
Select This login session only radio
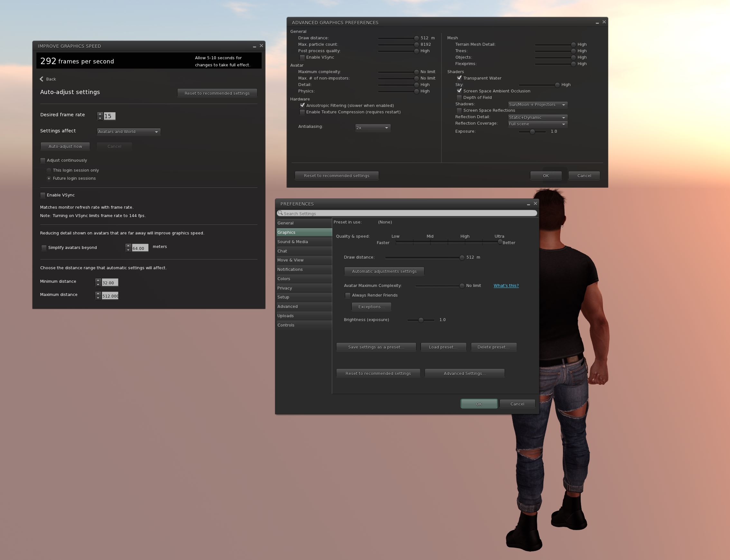49,170
